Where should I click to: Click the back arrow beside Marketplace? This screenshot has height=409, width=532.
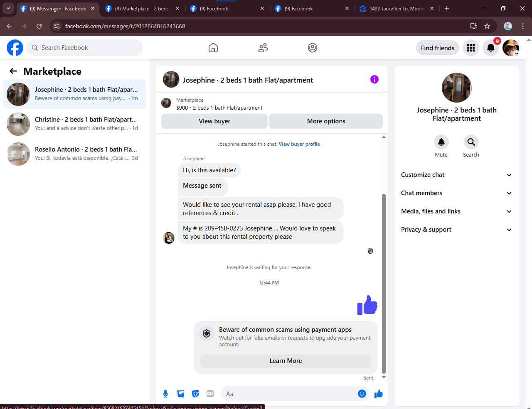(x=13, y=71)
